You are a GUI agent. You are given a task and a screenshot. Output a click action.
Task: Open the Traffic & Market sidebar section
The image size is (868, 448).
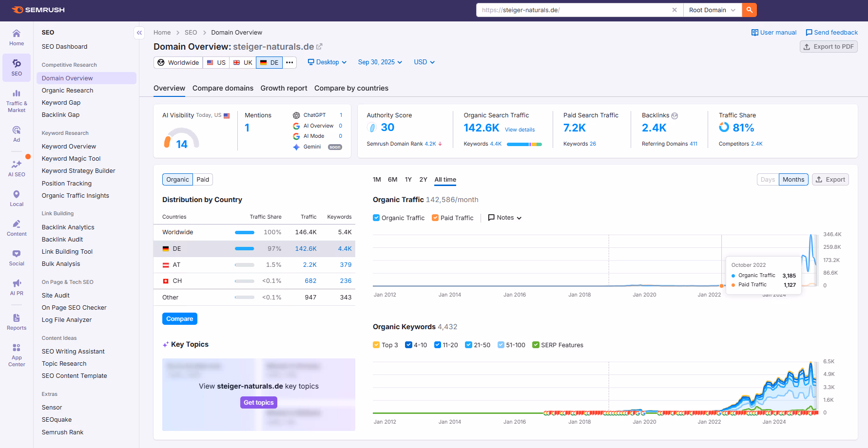(x=17, y=100)
